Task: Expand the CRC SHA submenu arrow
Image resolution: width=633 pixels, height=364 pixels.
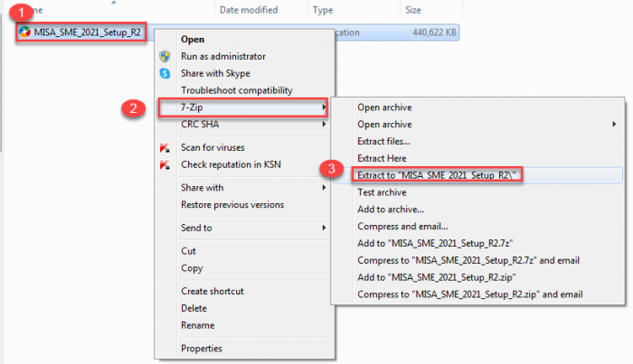Action: click(x=325, y=125)
